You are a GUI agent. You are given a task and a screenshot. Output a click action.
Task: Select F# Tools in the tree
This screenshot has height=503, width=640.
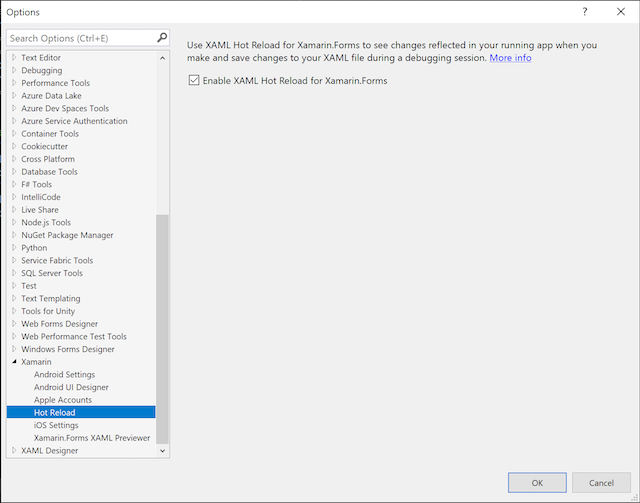point(36,184)
